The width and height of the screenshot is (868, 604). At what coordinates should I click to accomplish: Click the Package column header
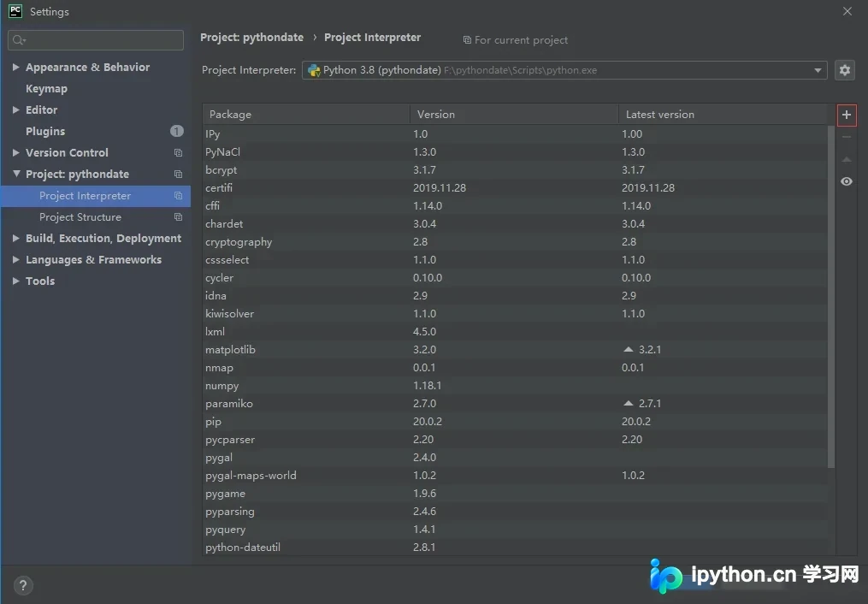tap(306, 114)
